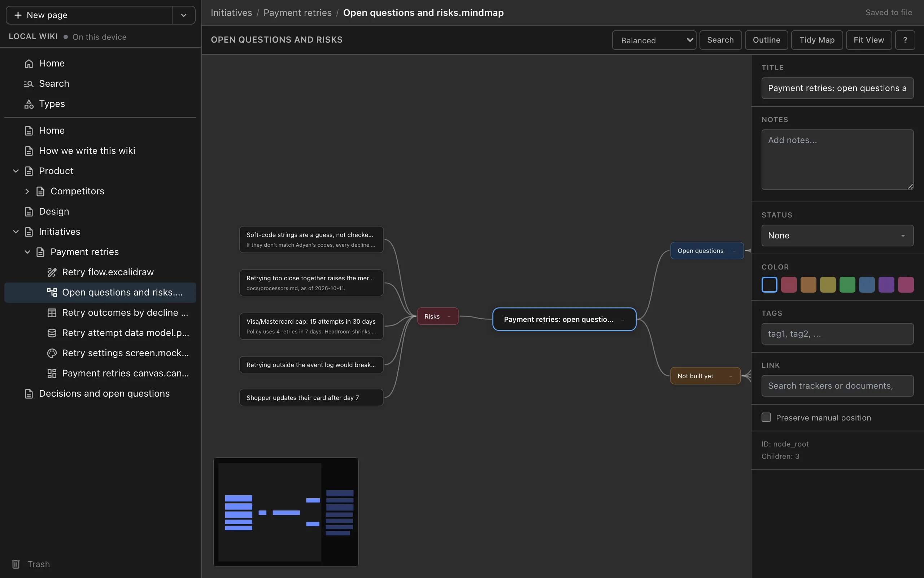
Task: Click the Tags input field
Action: pyautogui.click(x=837, y=334)
